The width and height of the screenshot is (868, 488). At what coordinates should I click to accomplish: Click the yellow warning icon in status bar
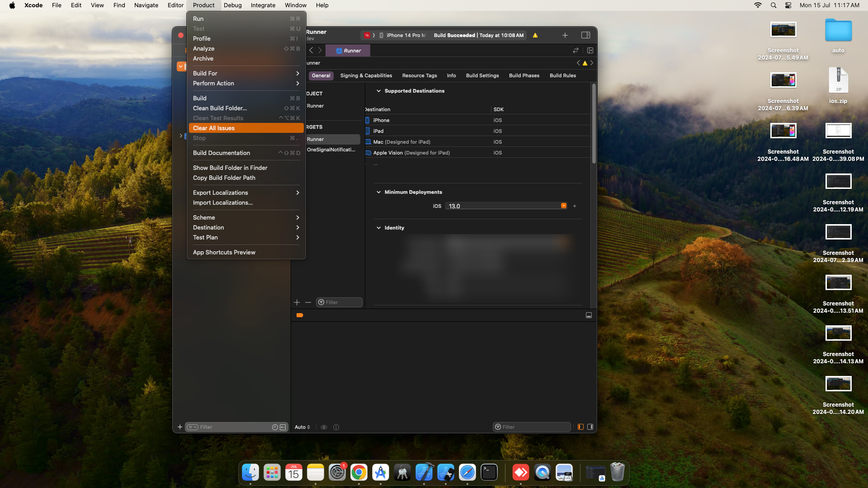tap(535, 35)
